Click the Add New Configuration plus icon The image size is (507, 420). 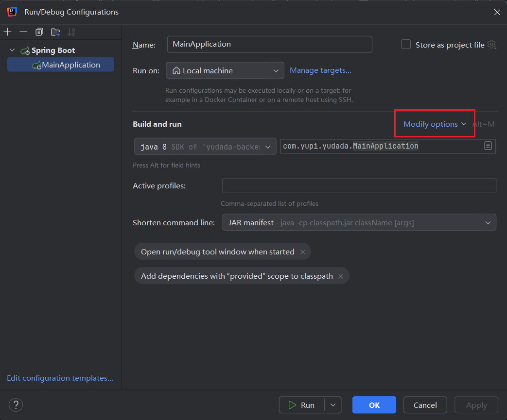tap(7, 32)
